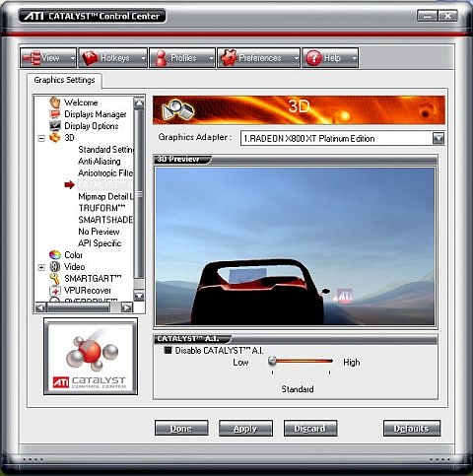473x476 pixels.
Task: Click the ATI Catalyst logo thumbnail
Action: click(x=91, y=357)
